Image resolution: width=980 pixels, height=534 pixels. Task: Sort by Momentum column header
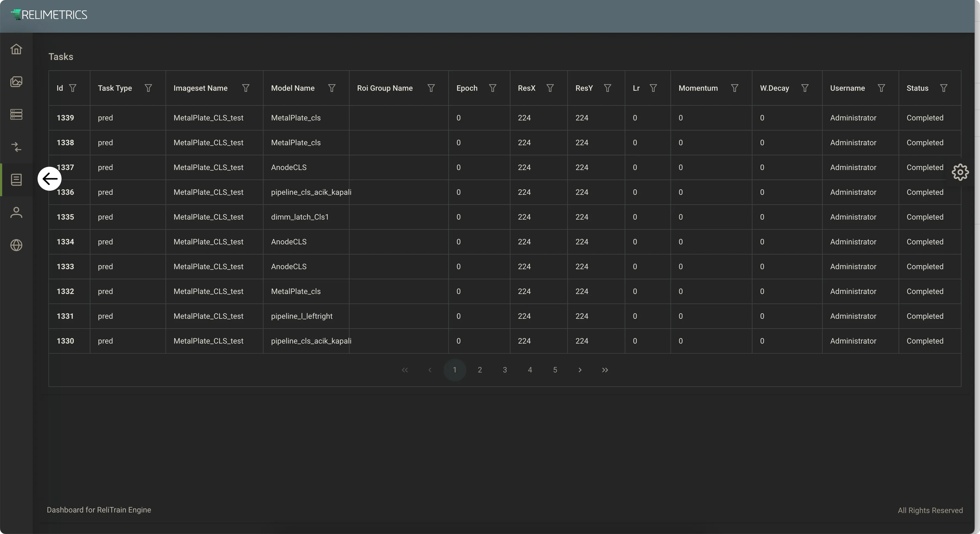(x=698, y=88)
